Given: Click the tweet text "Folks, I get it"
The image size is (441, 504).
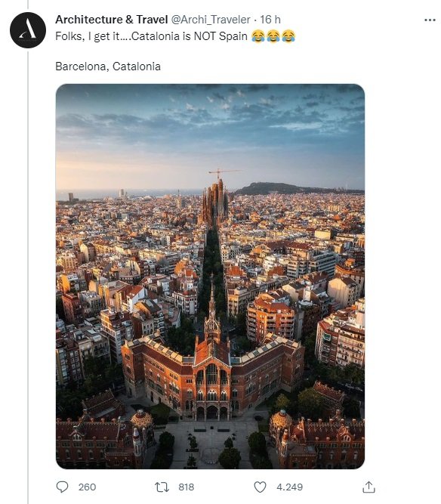Looking at the screenshot, I should tap(88, 36).
